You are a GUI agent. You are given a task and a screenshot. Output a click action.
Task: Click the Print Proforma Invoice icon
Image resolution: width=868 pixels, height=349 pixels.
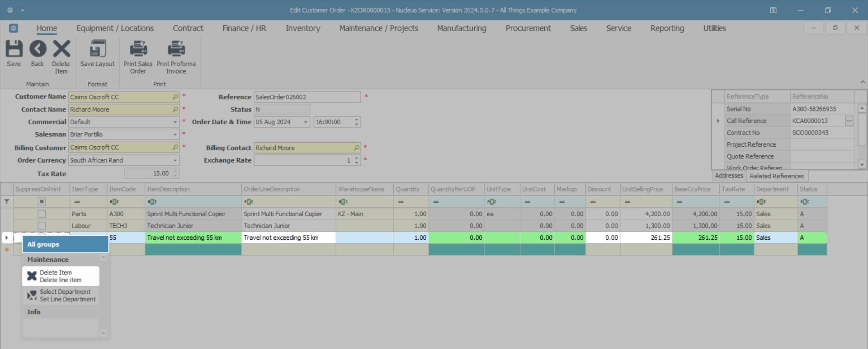(176, 49)
